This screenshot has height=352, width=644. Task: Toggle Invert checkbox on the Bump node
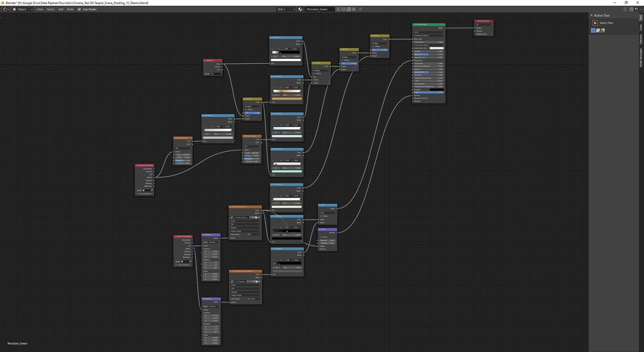[x=321, y=237]
